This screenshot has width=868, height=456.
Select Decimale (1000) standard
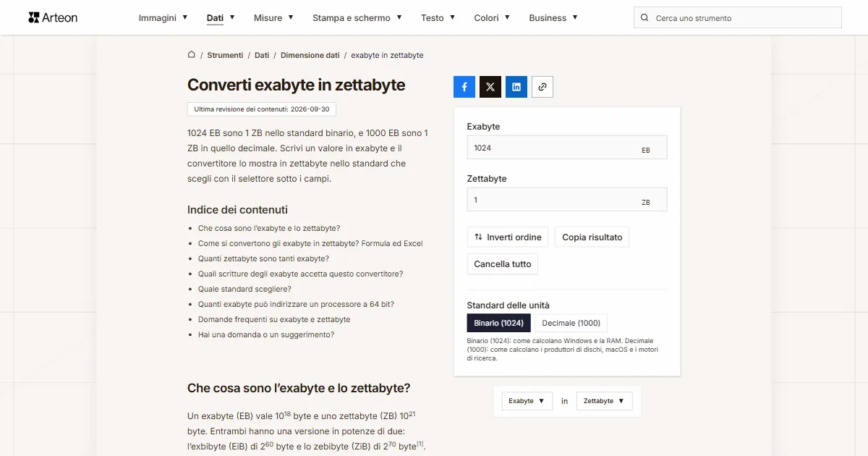[x=571, y=323]
